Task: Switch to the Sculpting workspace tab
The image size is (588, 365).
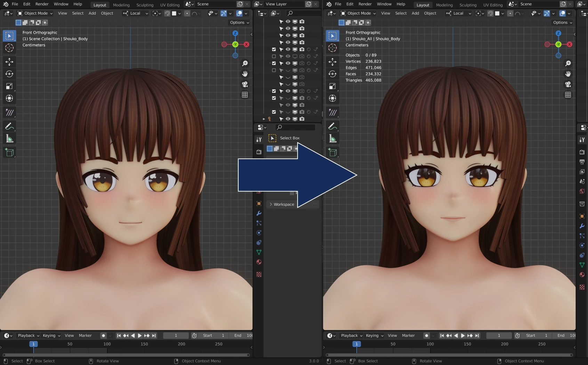Action: coord(145,5)
